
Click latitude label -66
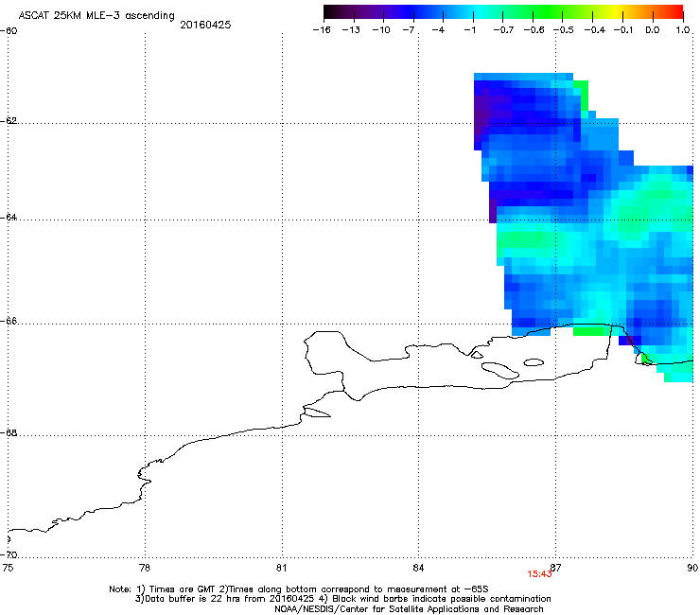point(9,322)
